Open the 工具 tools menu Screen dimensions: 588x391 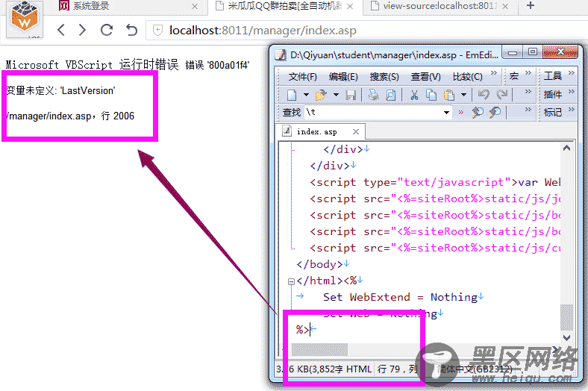[553, 76]
